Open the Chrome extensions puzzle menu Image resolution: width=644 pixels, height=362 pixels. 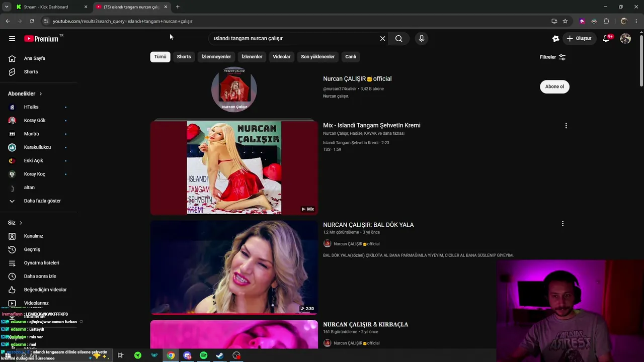pyautogui.click(x=606, y=21)
